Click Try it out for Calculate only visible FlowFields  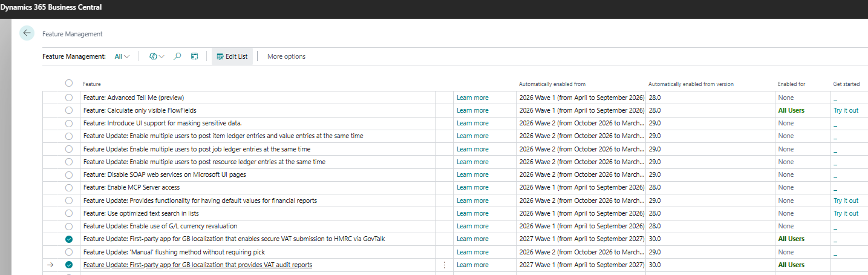coord(846,110)
